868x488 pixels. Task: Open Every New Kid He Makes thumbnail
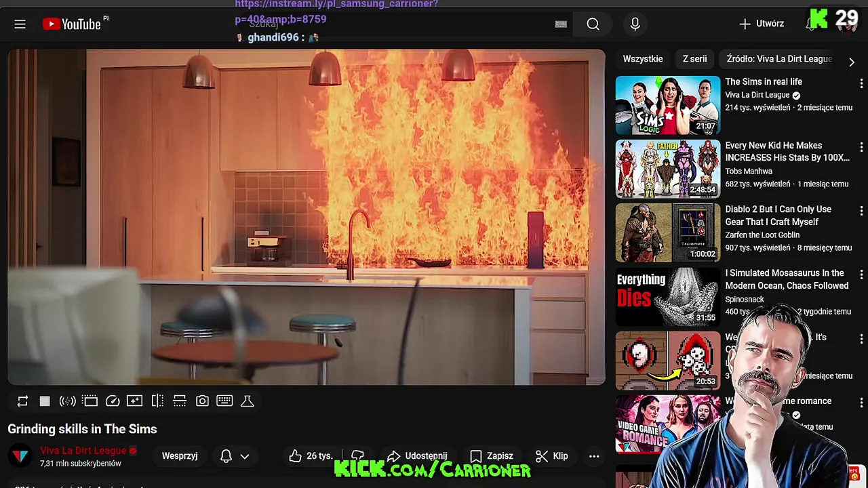pyautogui.click(x=668, y=169)
